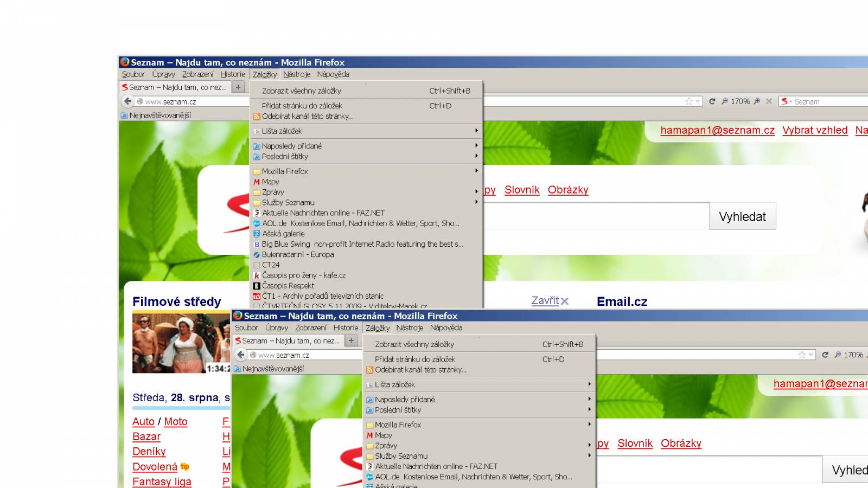The height and width of the screenshot is (488, 868).
Task: Open URL history dropdown in the back window
Action: 698,101
